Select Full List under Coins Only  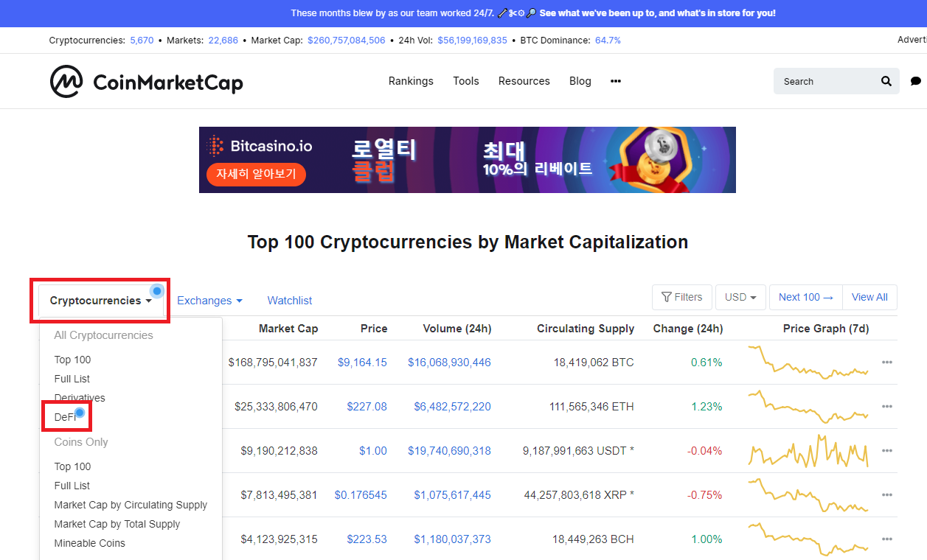pos(72,486)
